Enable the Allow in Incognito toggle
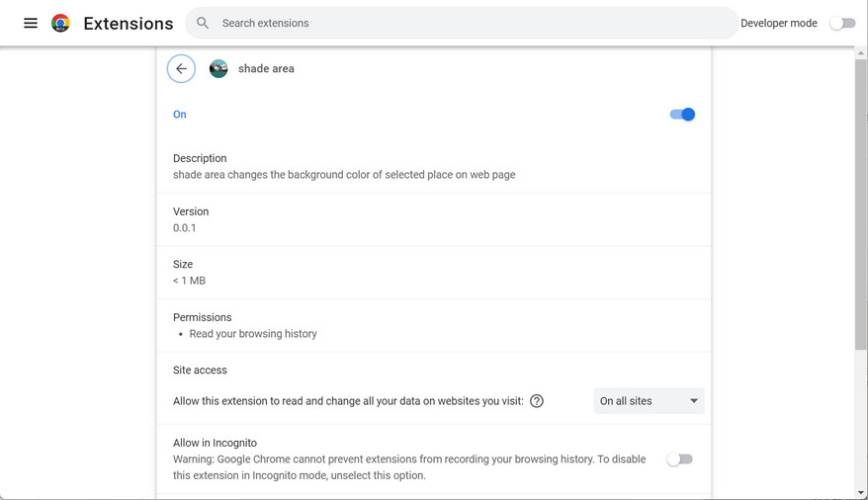 [679, 459]
